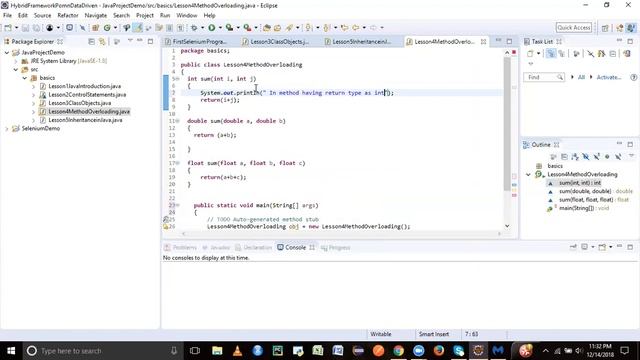The height and width of the screenshot is (360, 640).
Task: Expand Lesson1JavaIntroduction.java tree node
Action: [x=33, y=86]
